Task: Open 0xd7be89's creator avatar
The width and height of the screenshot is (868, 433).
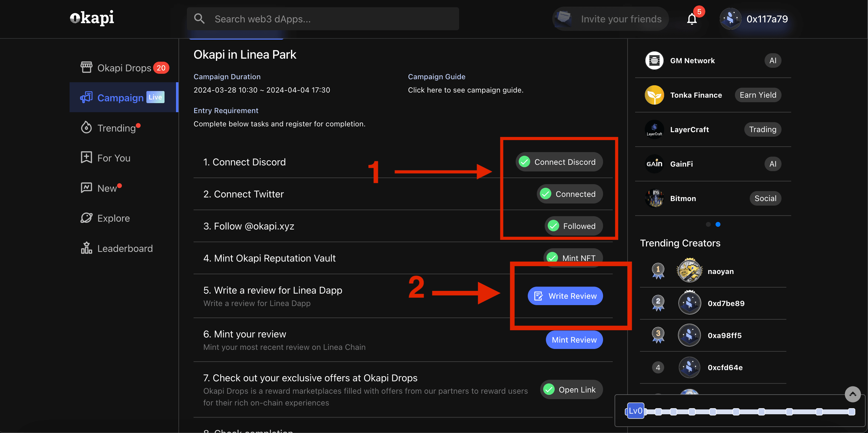Action: coord(690,303)
